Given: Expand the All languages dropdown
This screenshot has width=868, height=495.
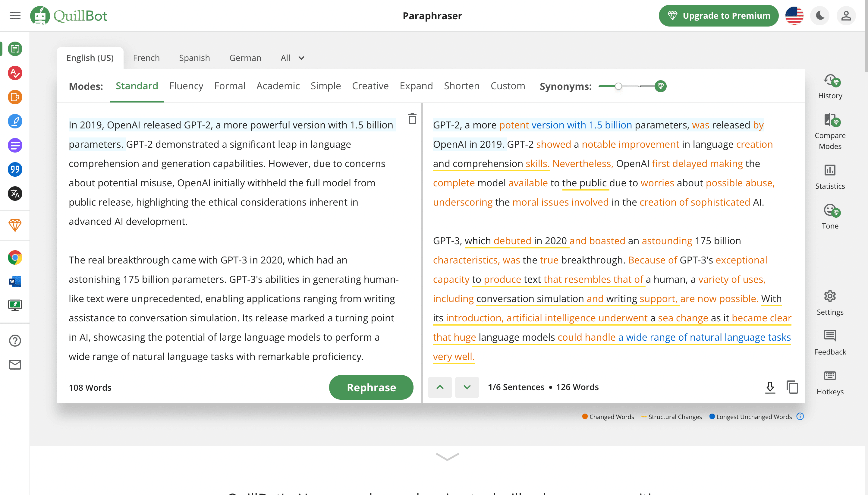Looking at the screenshot, I should 292,58.
